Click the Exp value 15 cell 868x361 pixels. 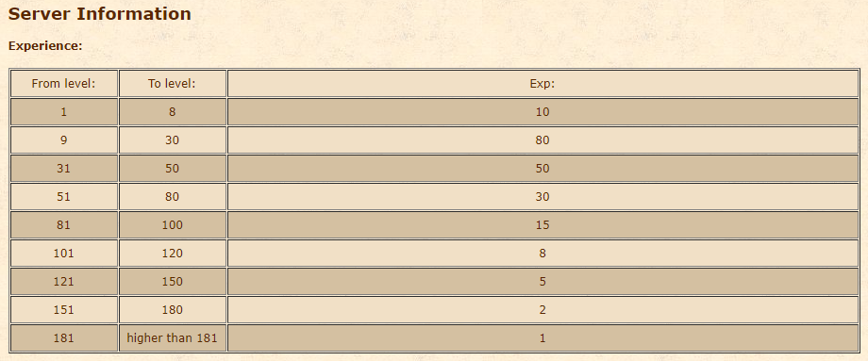[542, 225]
